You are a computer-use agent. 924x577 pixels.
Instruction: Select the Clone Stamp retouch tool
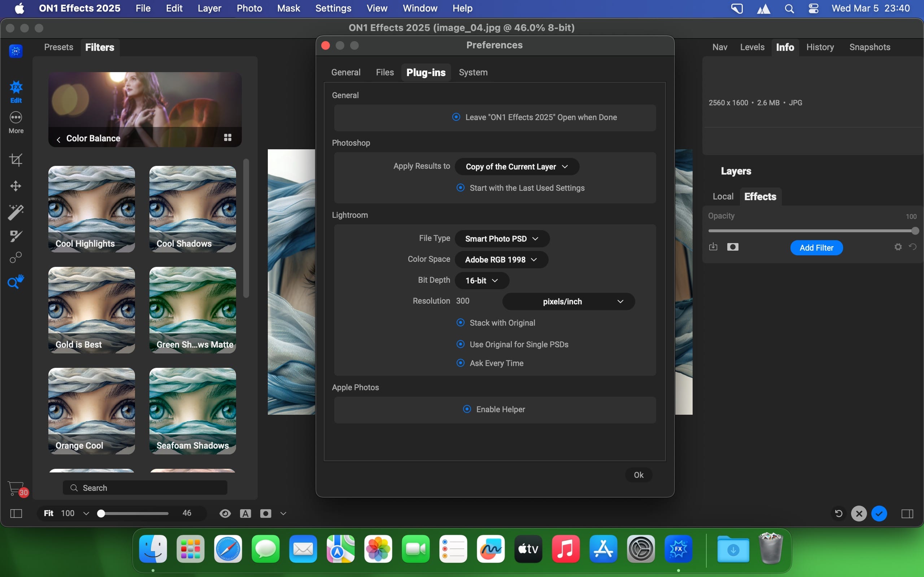point(16,258)
